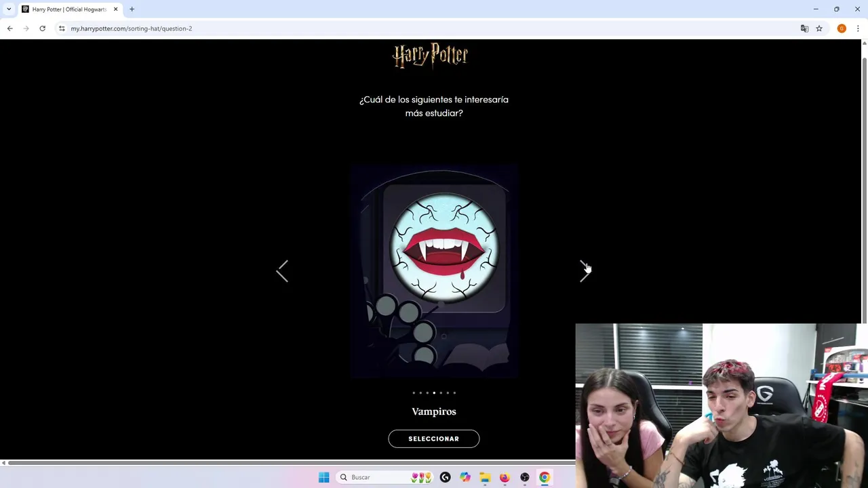Open Logitech G Hub from taskbar
The width and height of the screenshot is (868, 488).
click(x=445, y=477)
